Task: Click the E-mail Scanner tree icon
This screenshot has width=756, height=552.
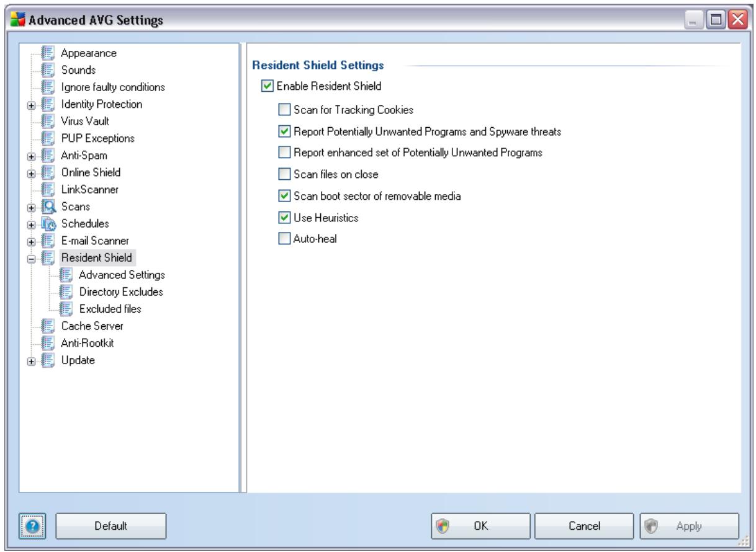Action: [x=49, y=239]
